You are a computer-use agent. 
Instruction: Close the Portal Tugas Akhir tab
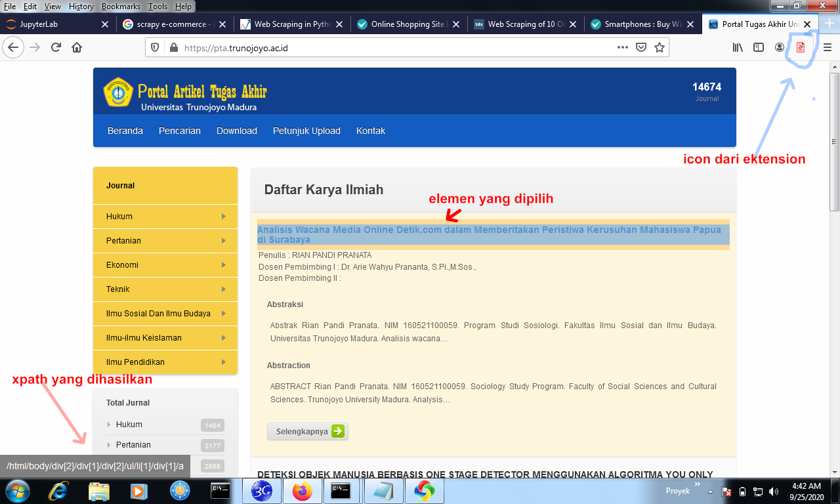click(808, 24)
